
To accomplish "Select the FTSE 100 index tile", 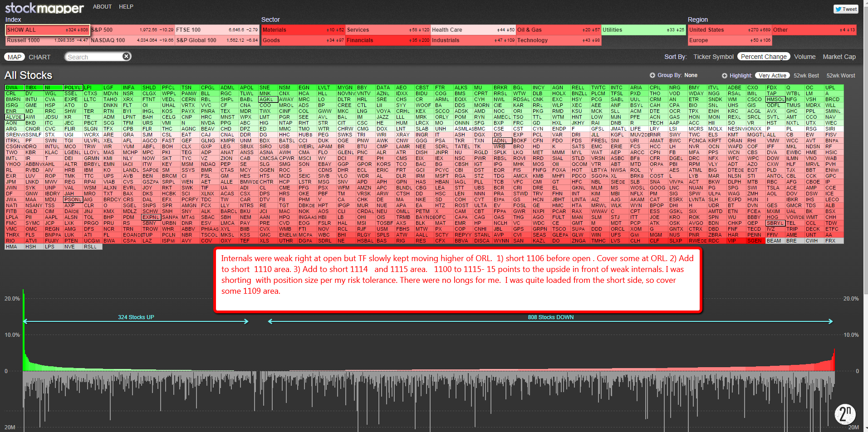I will click(217, 30).
